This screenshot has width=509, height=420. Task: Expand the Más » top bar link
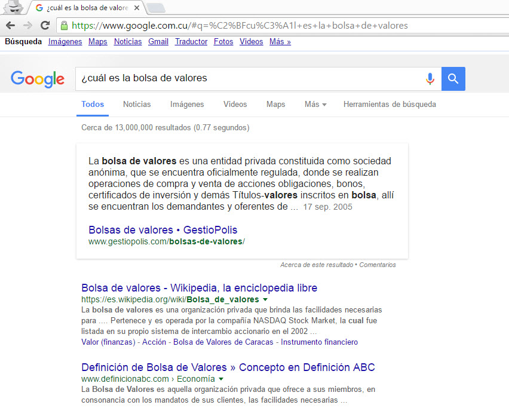(x=280, y=42)
